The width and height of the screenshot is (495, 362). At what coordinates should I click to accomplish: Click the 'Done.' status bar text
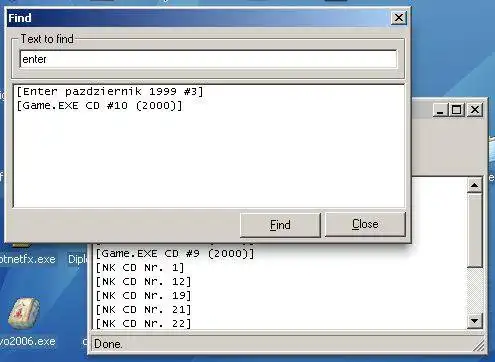coord(108,344)
